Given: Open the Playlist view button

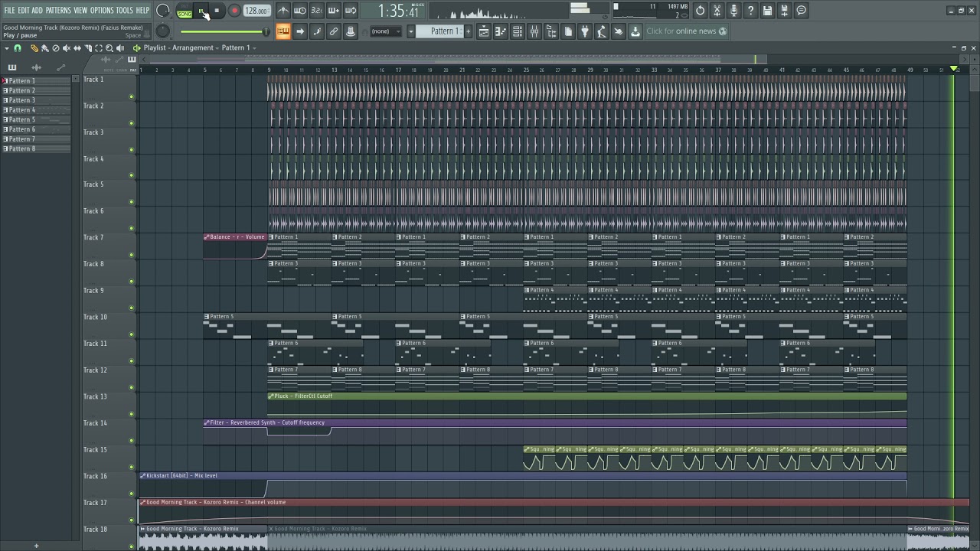Looking at the screenshot, I should point(484,31).
